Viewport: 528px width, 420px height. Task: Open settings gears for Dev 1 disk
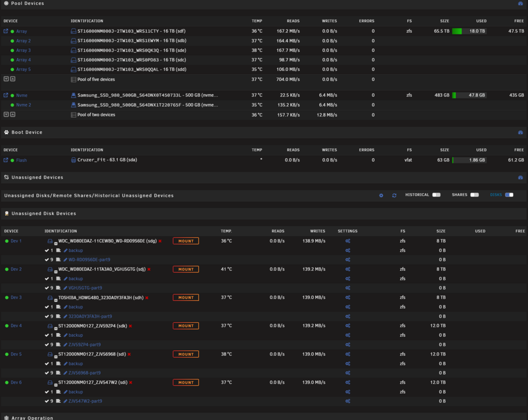click(x=348, y=241)
